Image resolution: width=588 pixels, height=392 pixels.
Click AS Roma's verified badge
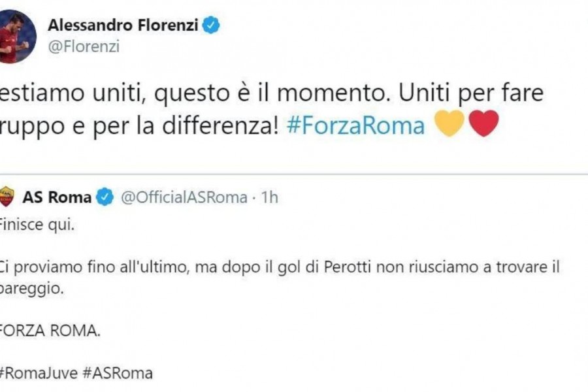click(105, 197)
